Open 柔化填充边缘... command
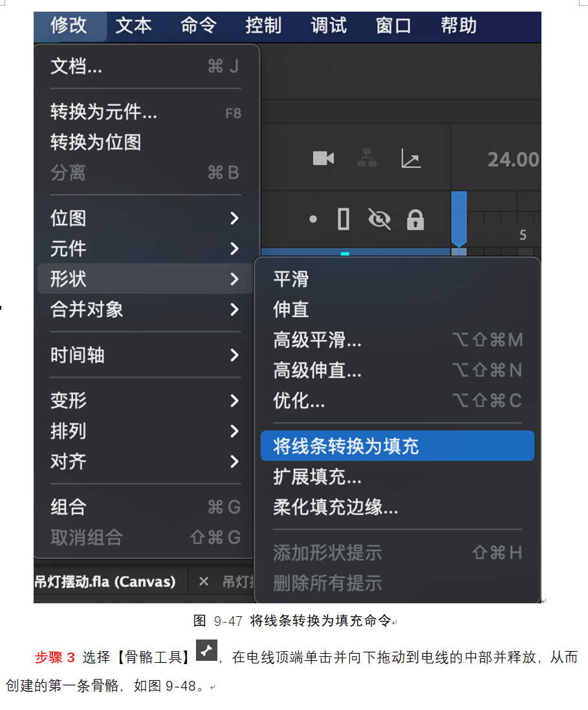This screenshot has width=588, height=710. click(x=397, y=507)
